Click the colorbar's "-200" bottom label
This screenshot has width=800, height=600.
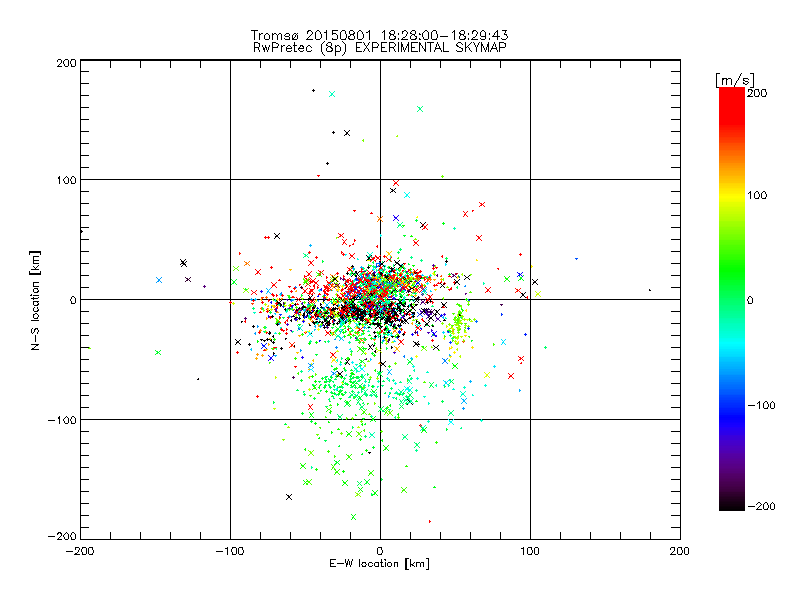click(x=761, y=506)
